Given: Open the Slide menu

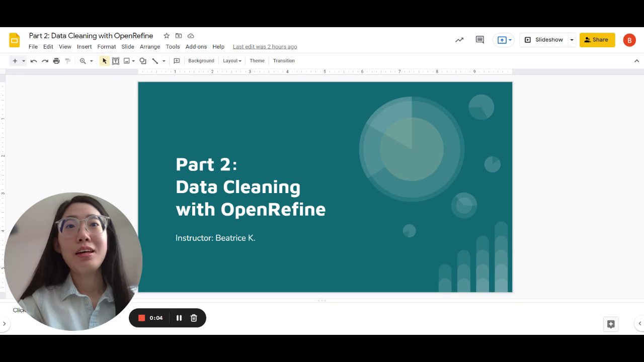Looking at the screenshot, I should click(x=128, y=47).
